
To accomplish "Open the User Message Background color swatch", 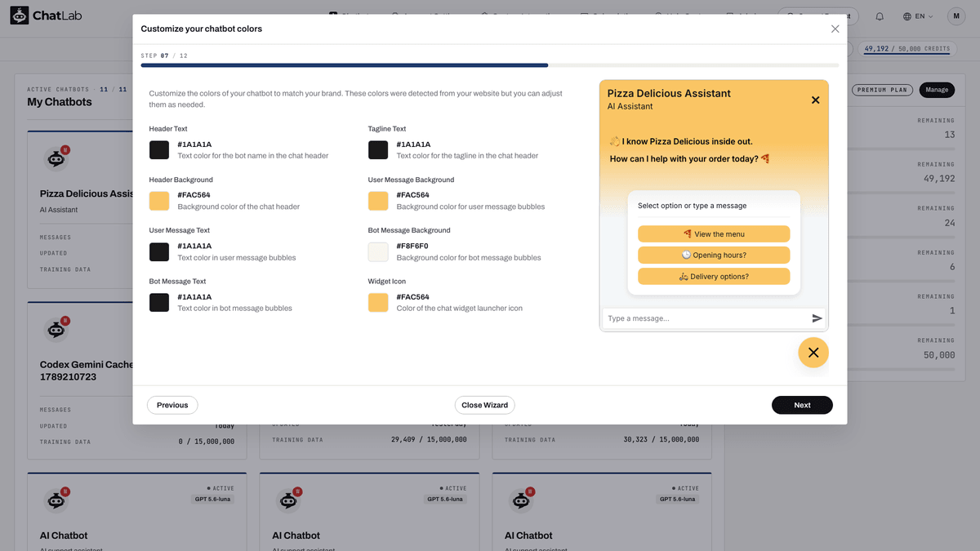I will coord(378,201).
